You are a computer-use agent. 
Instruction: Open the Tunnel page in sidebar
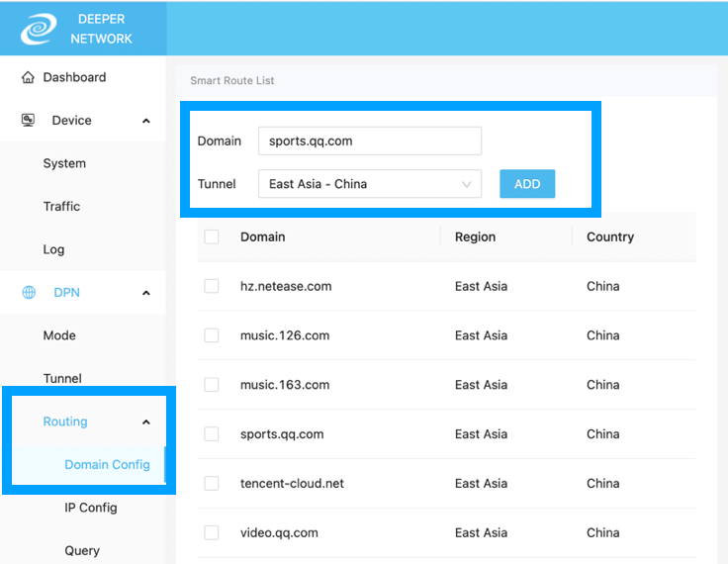(x=62, y=378)
